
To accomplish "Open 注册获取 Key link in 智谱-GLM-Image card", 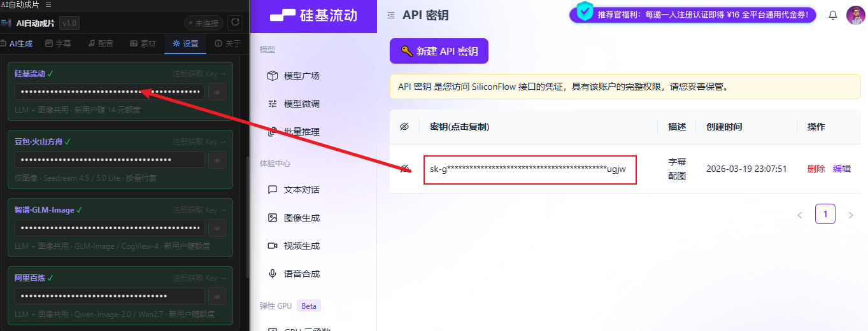I will tap(199, 210).
